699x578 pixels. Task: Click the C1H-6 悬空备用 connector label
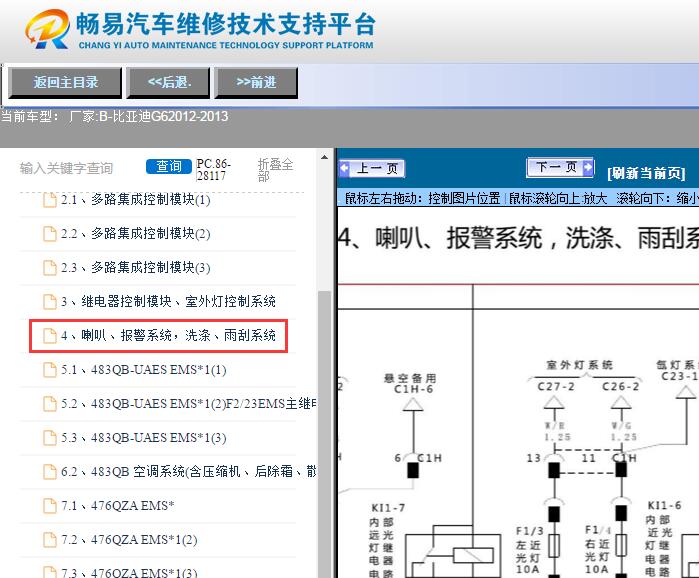[x=412, y=384]
